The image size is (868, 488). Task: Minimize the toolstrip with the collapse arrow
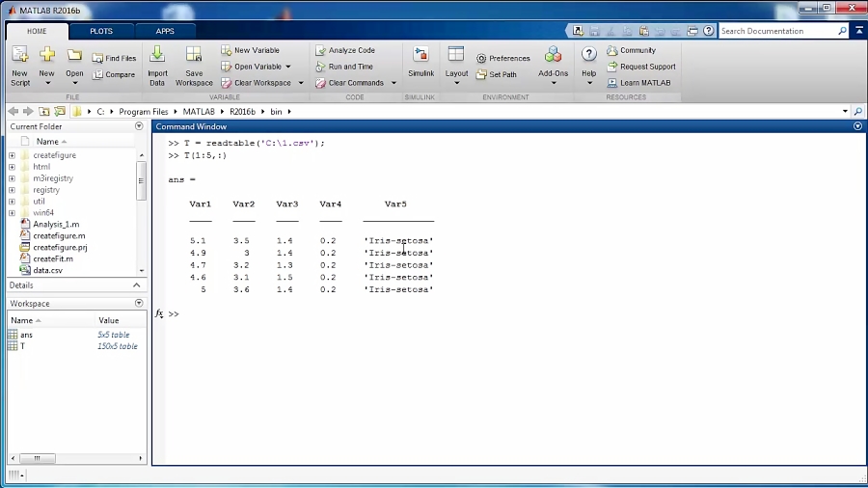859,31
